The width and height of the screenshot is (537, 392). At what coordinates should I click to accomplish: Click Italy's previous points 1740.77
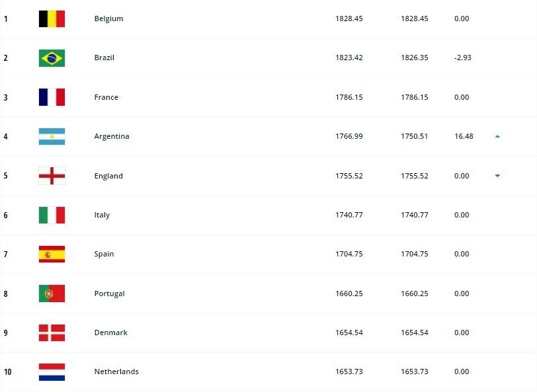coord(415,215)
